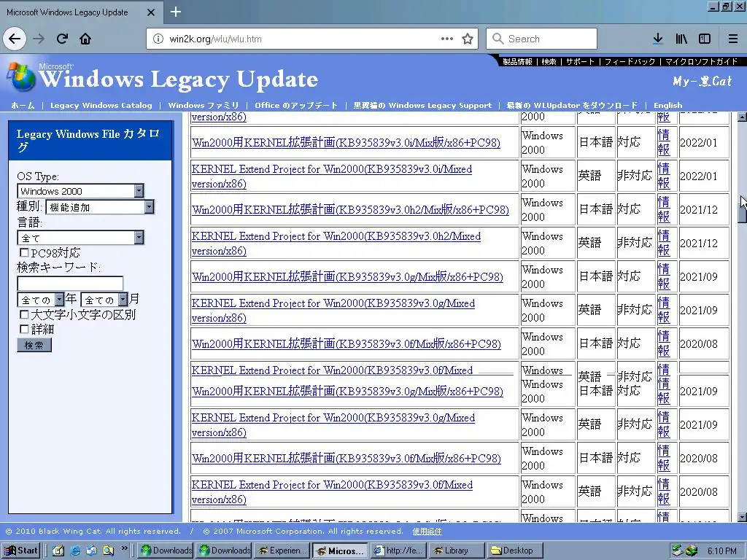747x560 pixels.
Task: Click the 使用条件 footer link
Action: click(x=427, y=531)
